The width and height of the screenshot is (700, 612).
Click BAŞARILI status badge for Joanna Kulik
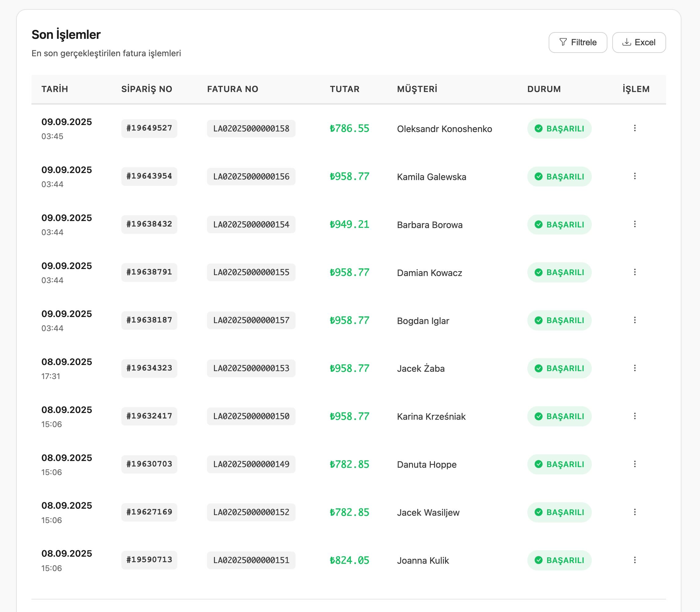[559, 560]
